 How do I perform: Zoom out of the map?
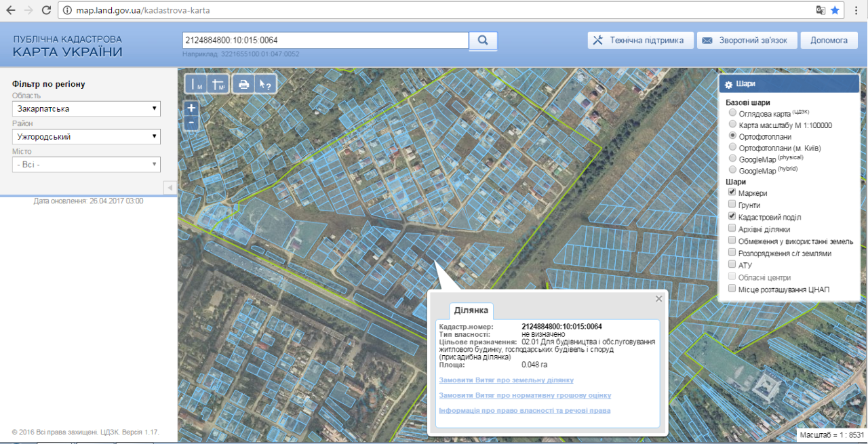pyautogui.click(x=191, y=123)
